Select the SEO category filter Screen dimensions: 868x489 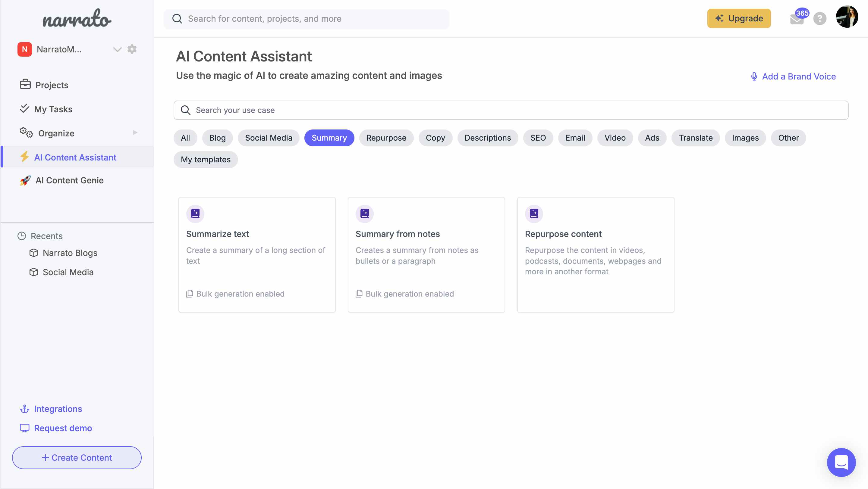[538, 138]
